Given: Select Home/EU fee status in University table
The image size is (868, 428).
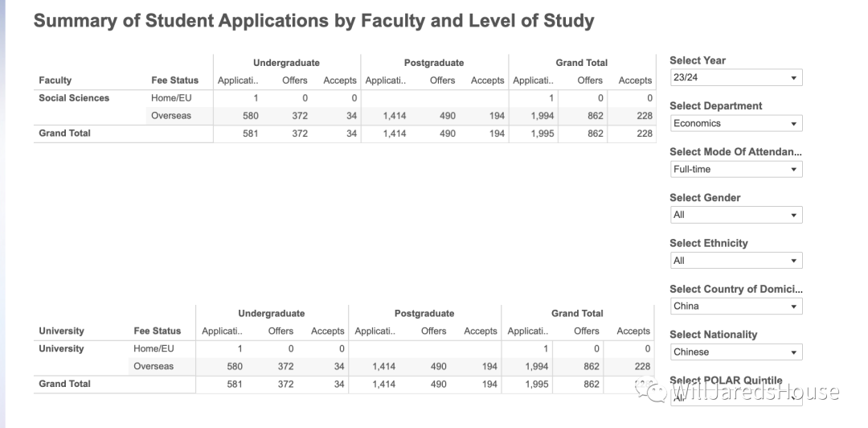Looking at the screenshot, I should (154, 348).
